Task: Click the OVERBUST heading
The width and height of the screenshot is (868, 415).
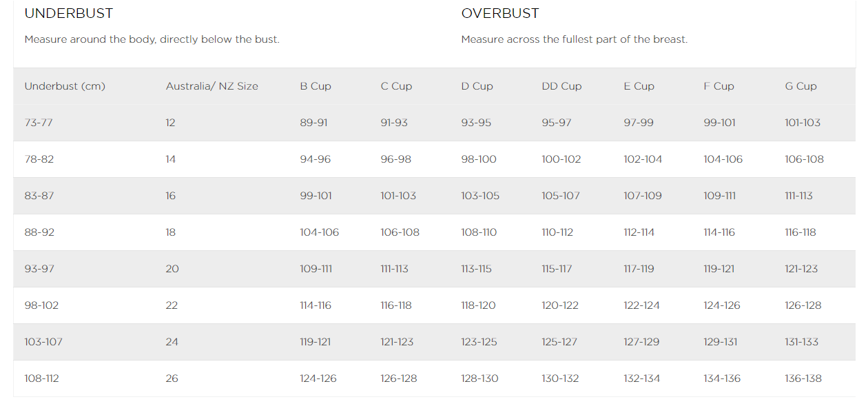Action: coord(500,14)
